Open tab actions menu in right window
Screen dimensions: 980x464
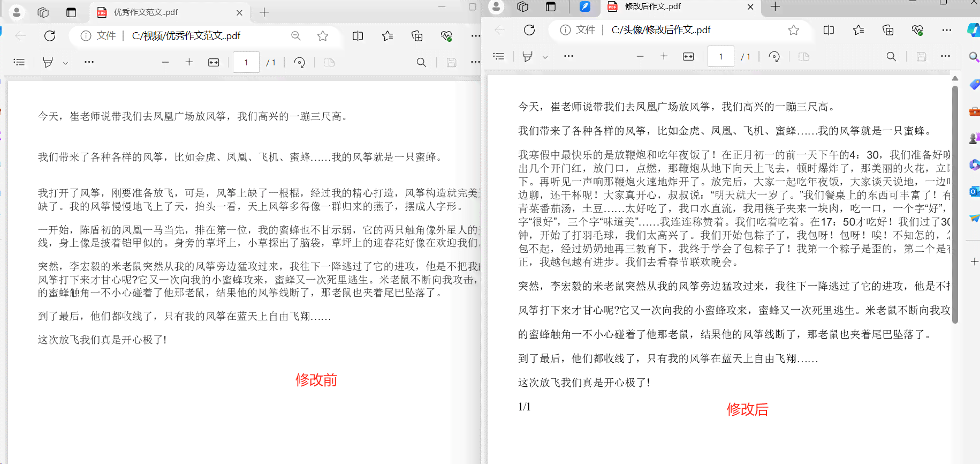coord(551,6)
